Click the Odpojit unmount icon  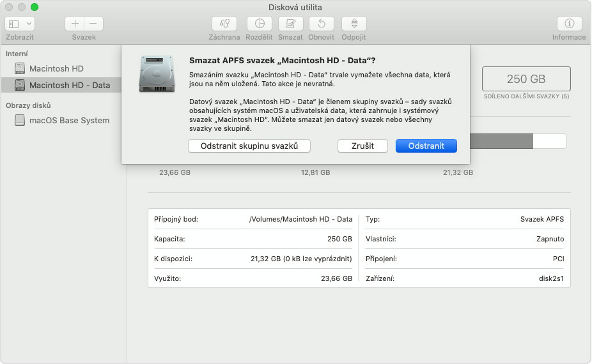point(354,24)
